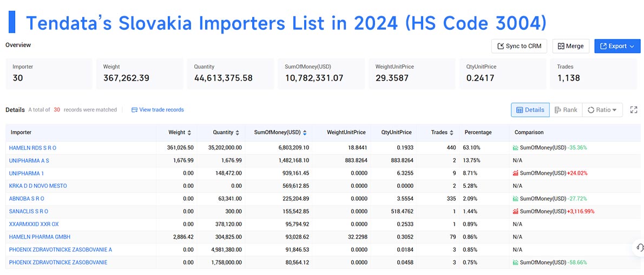Open importer KRKA D D NOVO MESTO
The image size is (644, 275).
pos(38,186)
